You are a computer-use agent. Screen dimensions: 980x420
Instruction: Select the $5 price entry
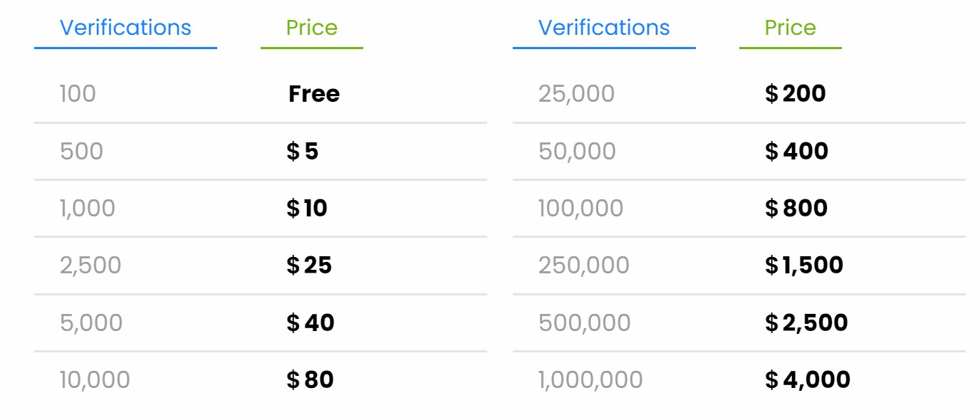[303, 151]
